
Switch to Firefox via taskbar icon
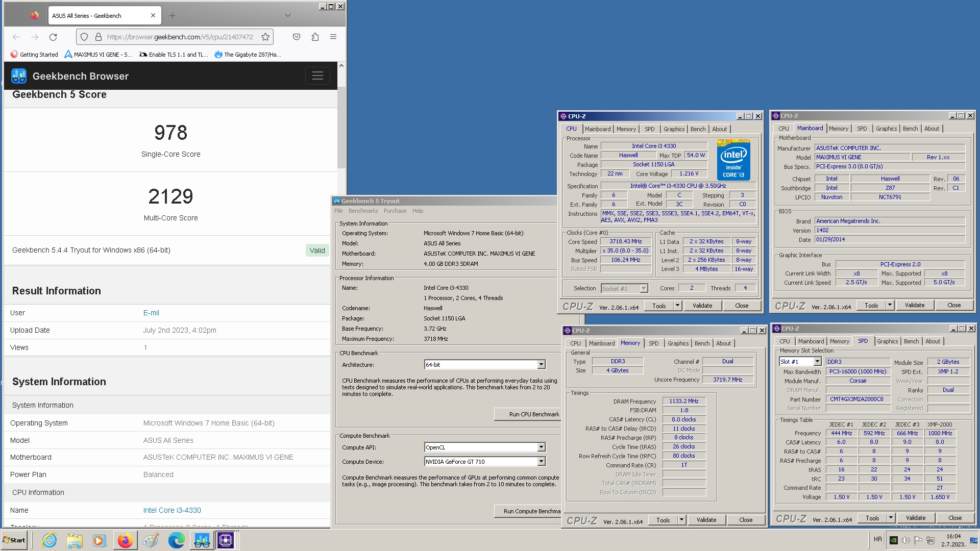coord(125,540)
